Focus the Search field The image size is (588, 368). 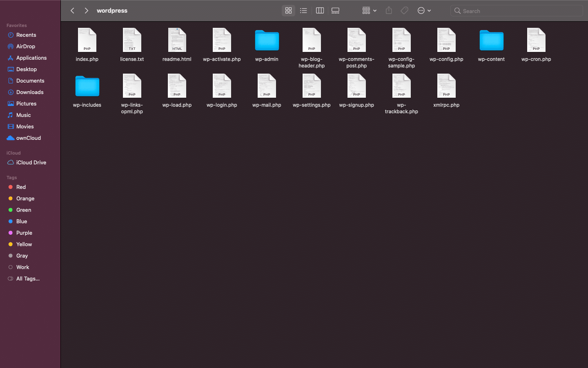(517, 11)
